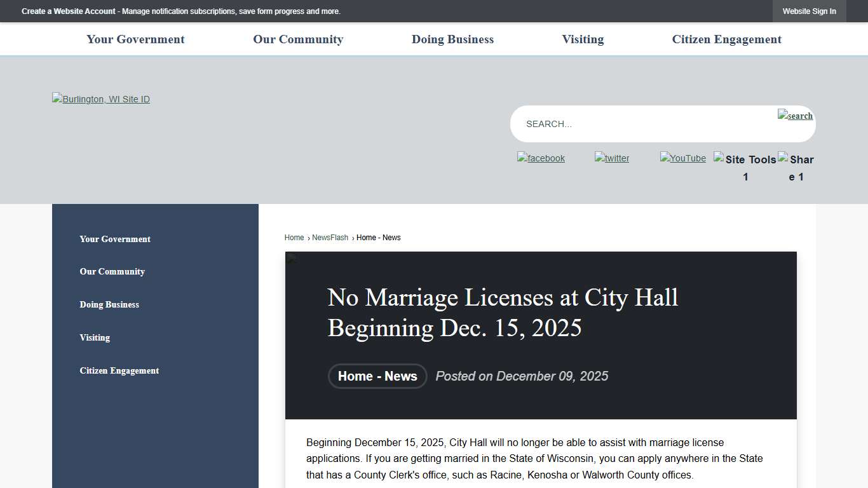Click the Home - News category button
Image resolution: width=868 pixels, height=488 pixels.
[x=377, y=376]
